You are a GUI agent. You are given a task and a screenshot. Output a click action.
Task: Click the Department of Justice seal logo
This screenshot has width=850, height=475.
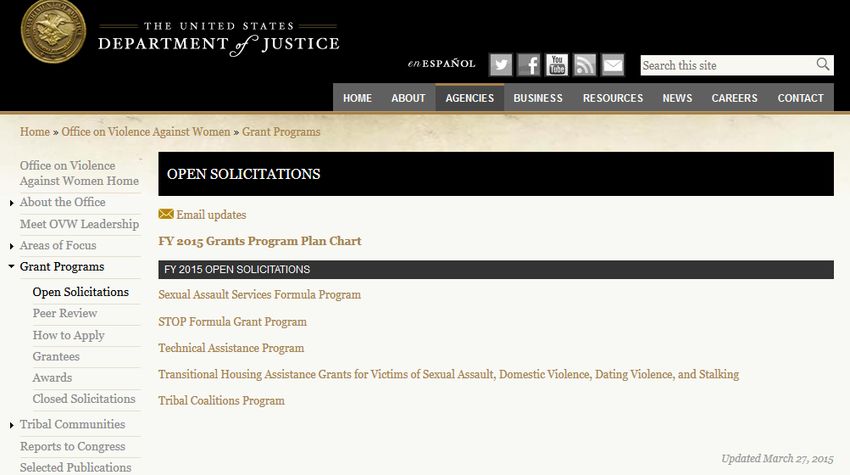(x=53, y=31)
